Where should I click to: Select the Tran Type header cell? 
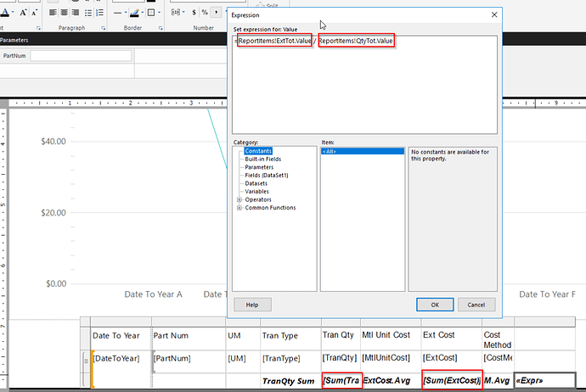click(x=290, y=339)
